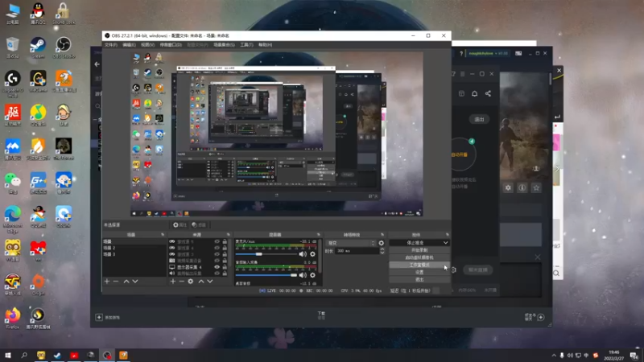Click the Exit button in controls panel
Screen dimensions: 644x362
tap(419, 280)
